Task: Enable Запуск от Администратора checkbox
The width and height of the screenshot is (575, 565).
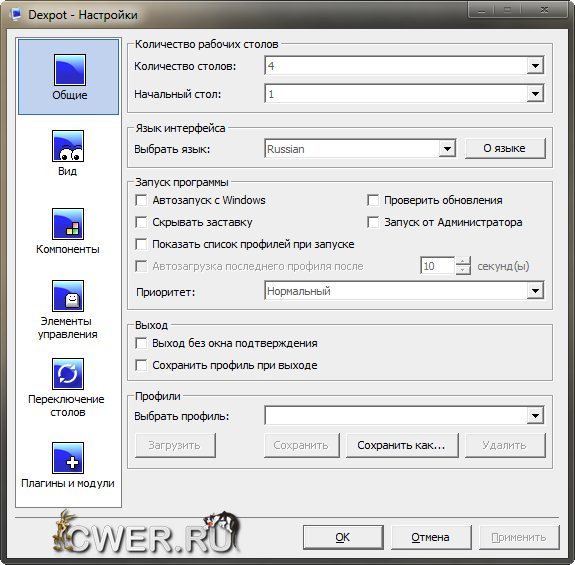Action: [x=373, y=222]
